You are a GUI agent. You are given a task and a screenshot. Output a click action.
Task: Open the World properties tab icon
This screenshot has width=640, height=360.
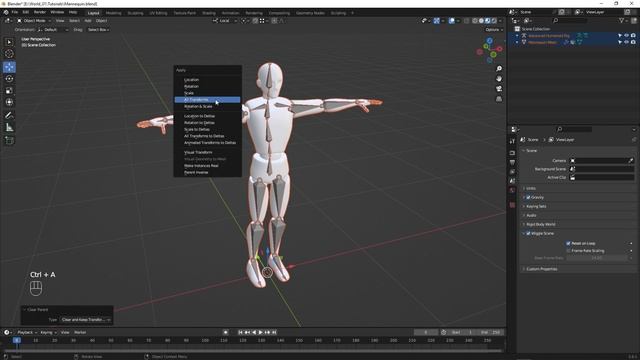512,190
